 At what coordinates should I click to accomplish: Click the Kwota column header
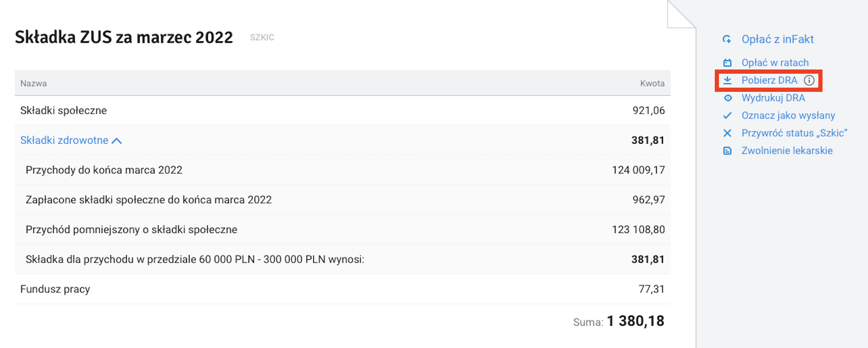click(652, 83)
